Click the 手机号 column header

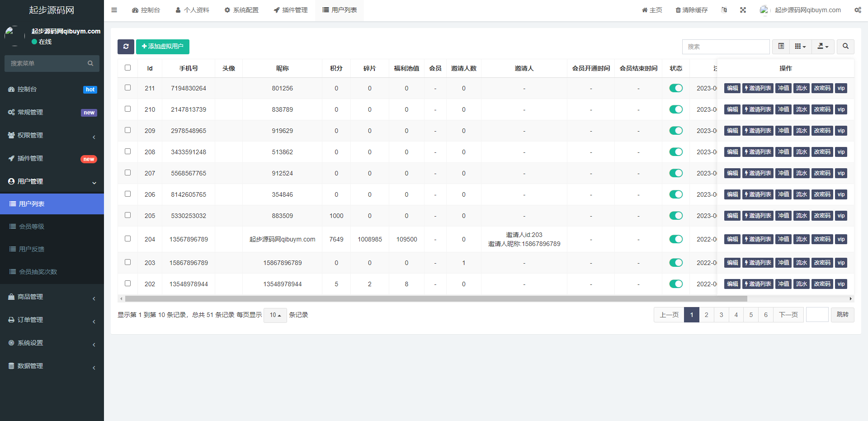coord(189,68)
